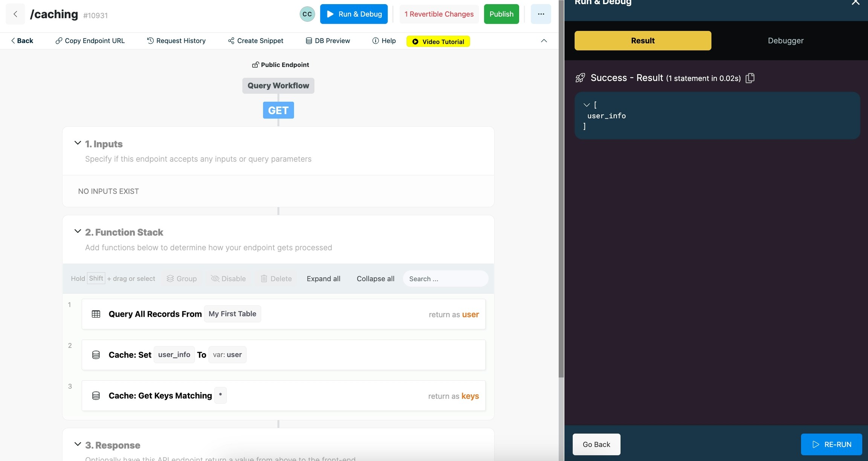Screen dimensions: 868x461
Task: Collapse the 3. Response section
Action: 78,444
